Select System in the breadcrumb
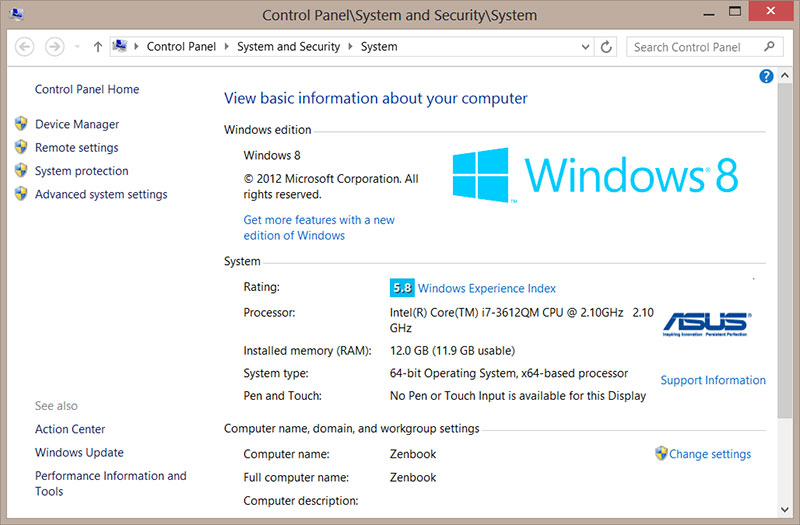This screenshot has width=800, height=525. click(379, 46)
